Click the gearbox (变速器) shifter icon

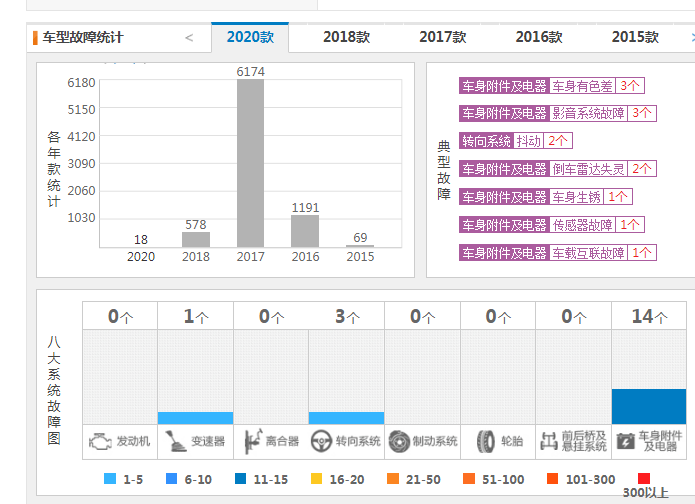click(175, 441)
